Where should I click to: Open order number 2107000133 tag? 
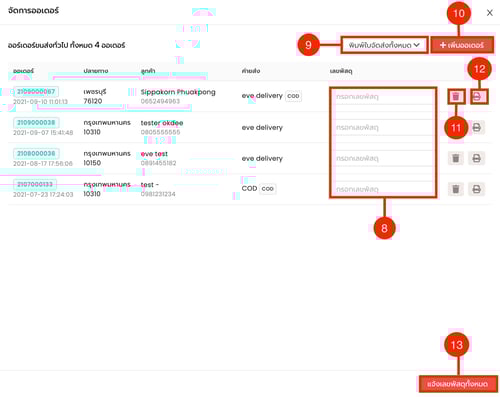click(x=35, y=184)
